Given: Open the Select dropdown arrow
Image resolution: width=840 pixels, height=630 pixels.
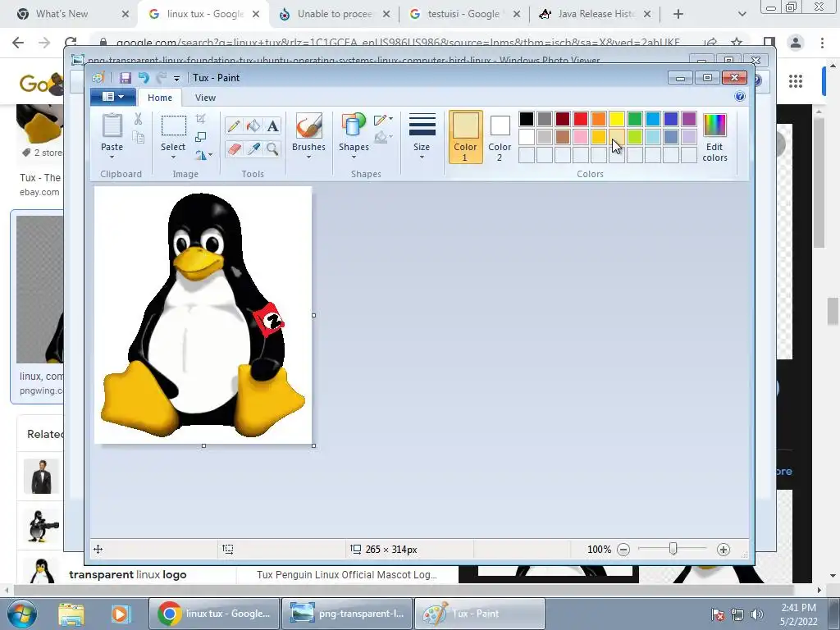Looking at the screenshot, I should coord(173,157).
